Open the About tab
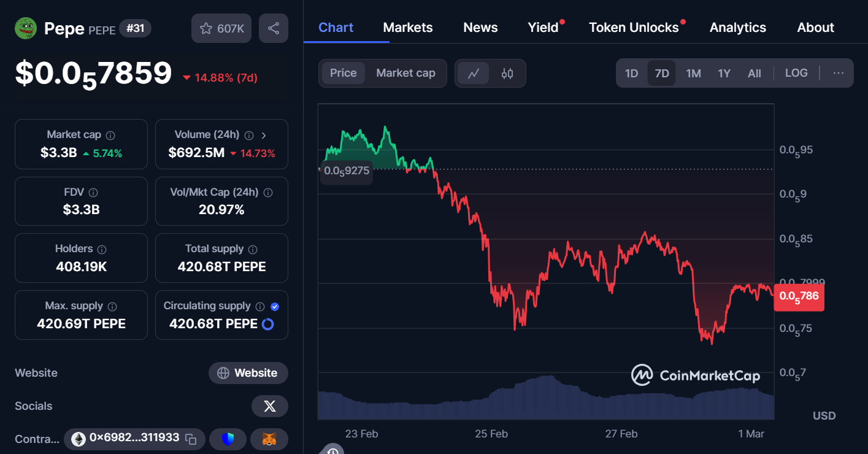 [x=816, y=28]
